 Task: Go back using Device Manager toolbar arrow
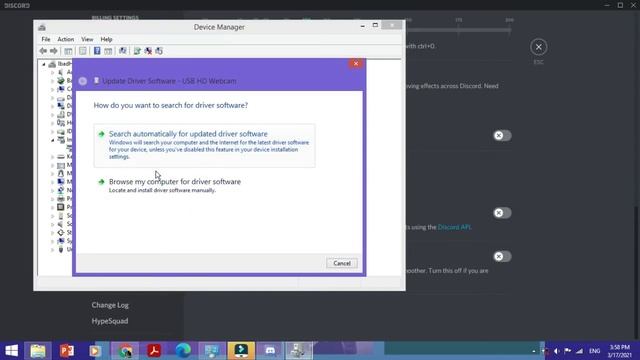tap(43, 51)
